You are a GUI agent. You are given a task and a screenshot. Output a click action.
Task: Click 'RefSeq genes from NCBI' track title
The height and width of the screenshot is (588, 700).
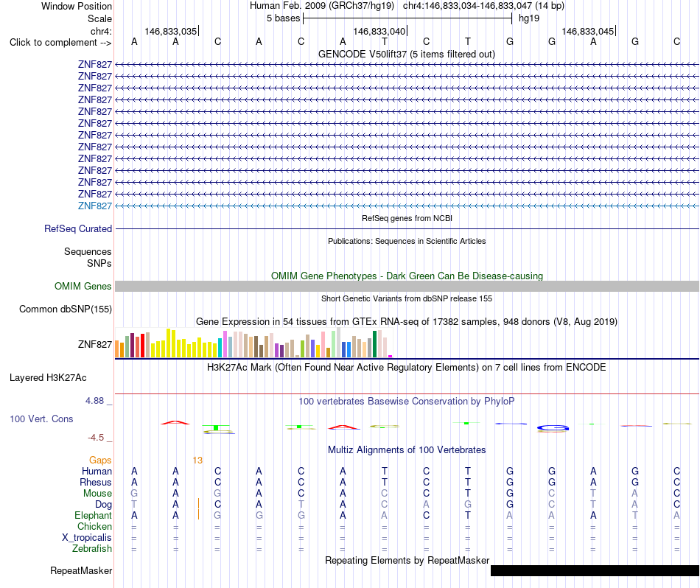[x=407, y=218]
